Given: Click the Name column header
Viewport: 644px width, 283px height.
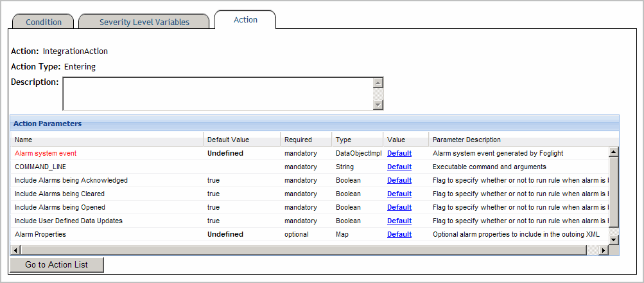Looking at the screenshot, I should point(24,140).
